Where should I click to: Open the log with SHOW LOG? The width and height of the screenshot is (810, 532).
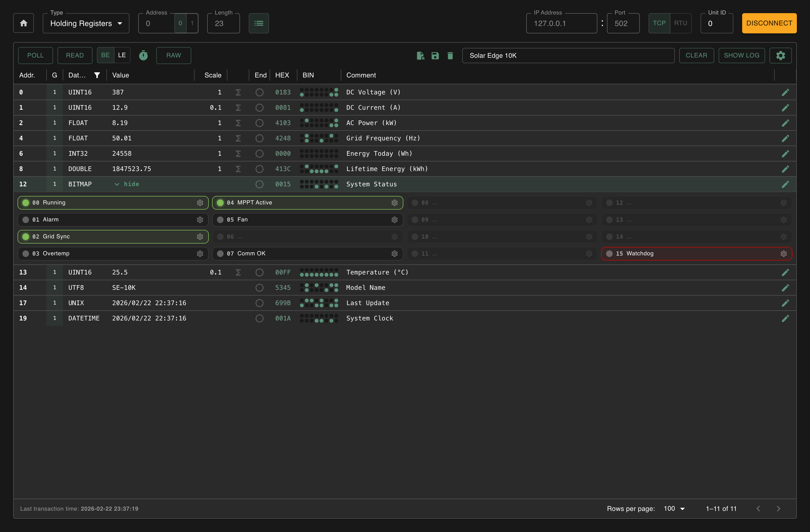[742, 55]
